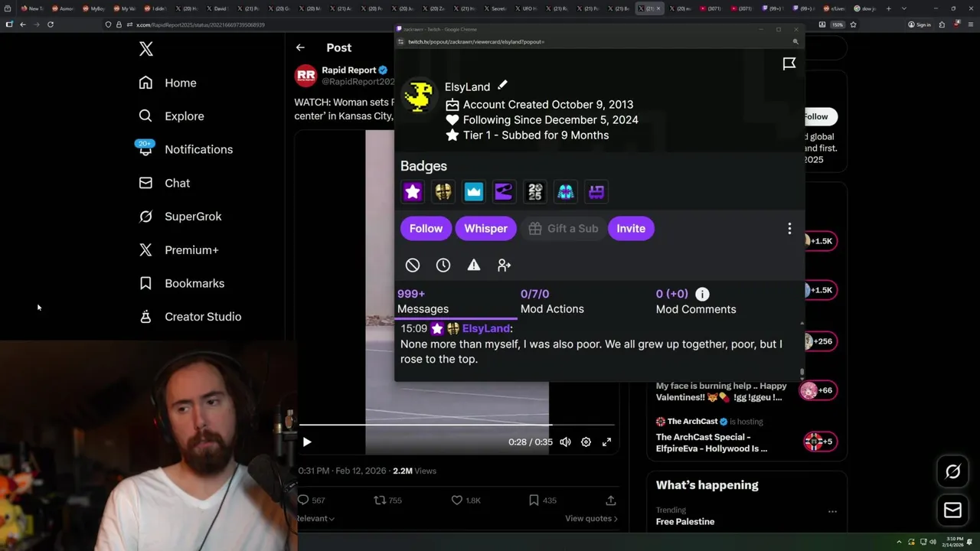Image resolution: width=980 pixels, height=551 pixels.
Task: Click the Bookmarks ribbon icon in sidebar
Action: tap(145, 283)
